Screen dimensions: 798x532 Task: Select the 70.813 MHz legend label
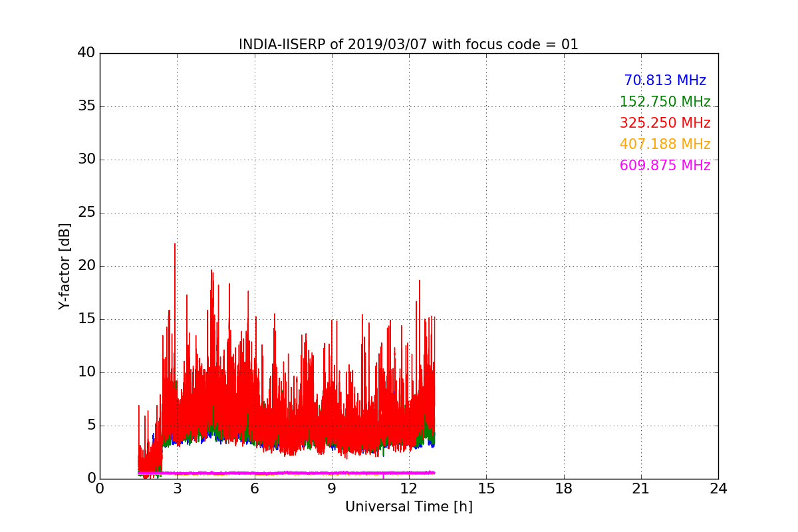(x=665, y=80)
